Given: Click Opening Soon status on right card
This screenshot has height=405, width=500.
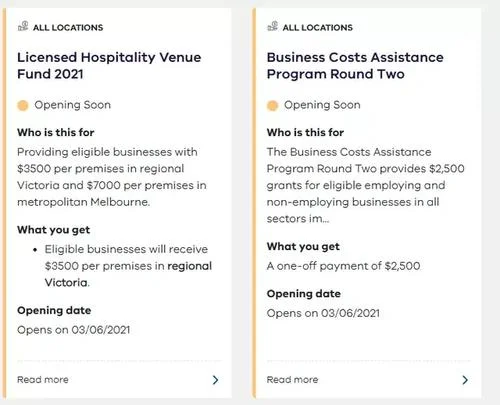Looking at the screenshot, I should click(322, 105).
